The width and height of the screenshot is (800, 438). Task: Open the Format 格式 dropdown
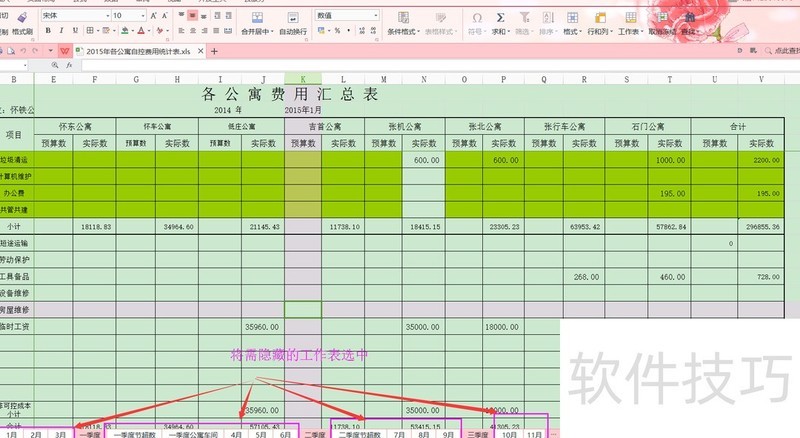(572, 23)
